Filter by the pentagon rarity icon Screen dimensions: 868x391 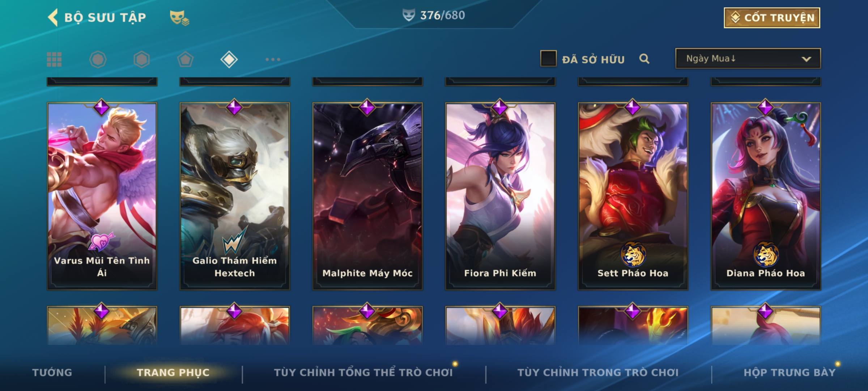pyautogui.click(x=185, y=59)
